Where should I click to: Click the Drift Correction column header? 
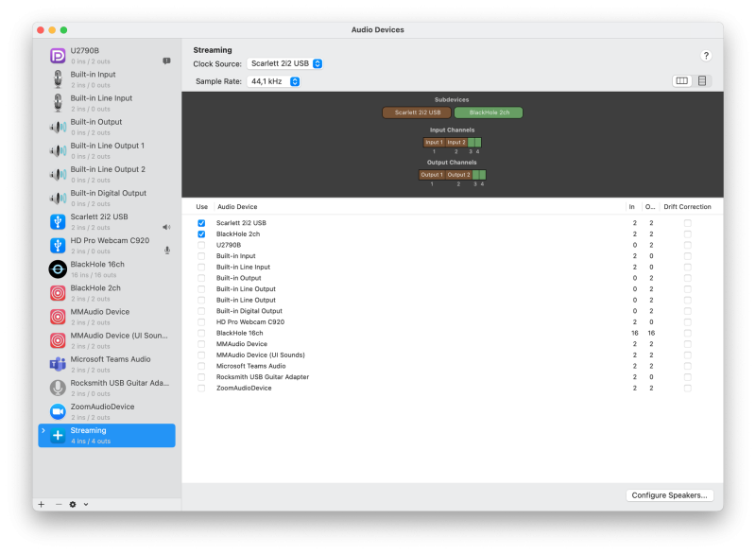click(687, 207)
